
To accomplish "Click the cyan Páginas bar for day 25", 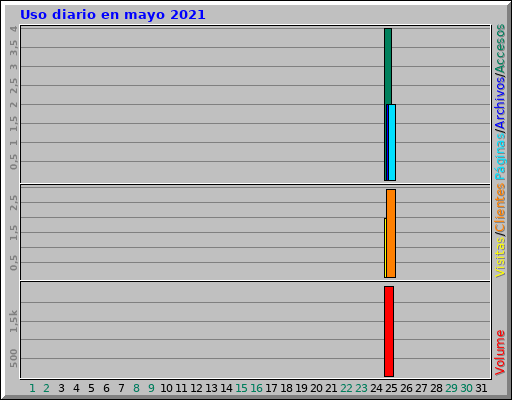I will click(x=392, y=143).
